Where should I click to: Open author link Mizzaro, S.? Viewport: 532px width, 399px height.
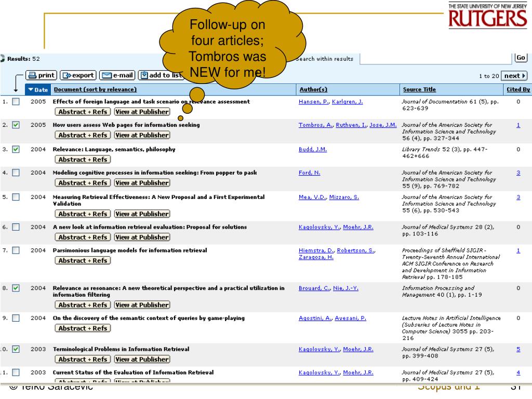coord(344,197)
